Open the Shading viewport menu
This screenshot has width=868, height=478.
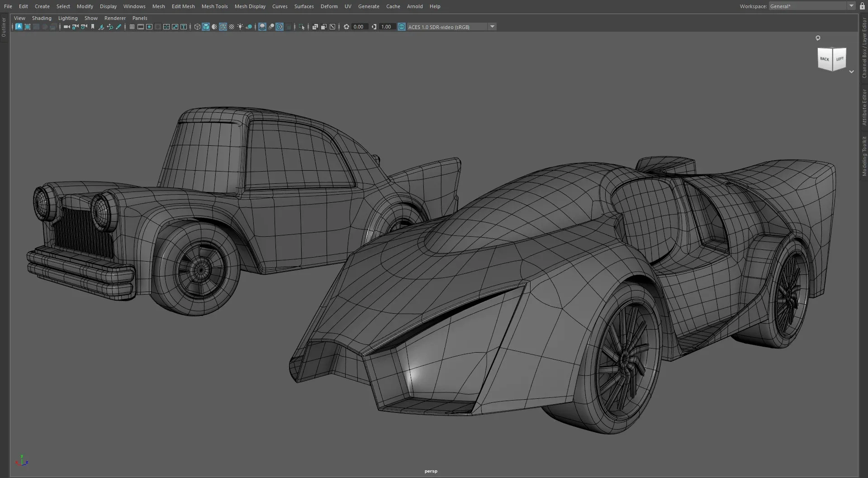coord(42,18)
